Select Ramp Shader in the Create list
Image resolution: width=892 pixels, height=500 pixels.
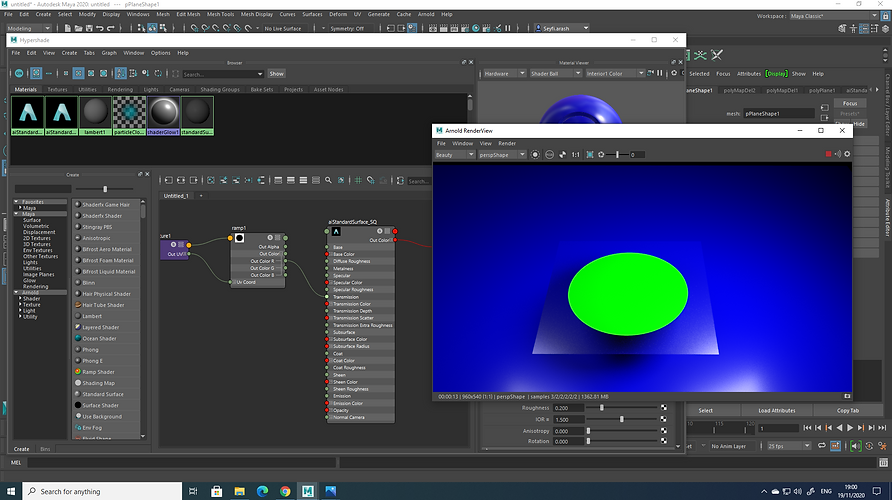[98, 372]
